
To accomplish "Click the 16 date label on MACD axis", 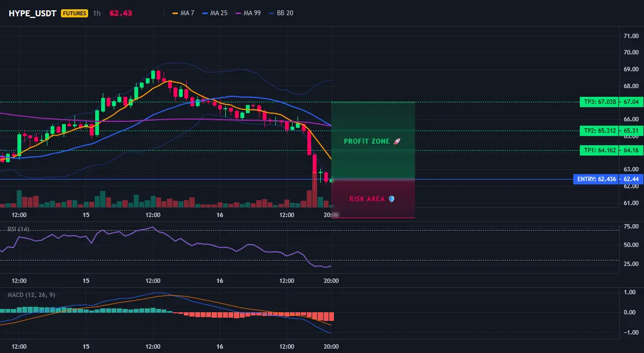I will pos(220,347).
